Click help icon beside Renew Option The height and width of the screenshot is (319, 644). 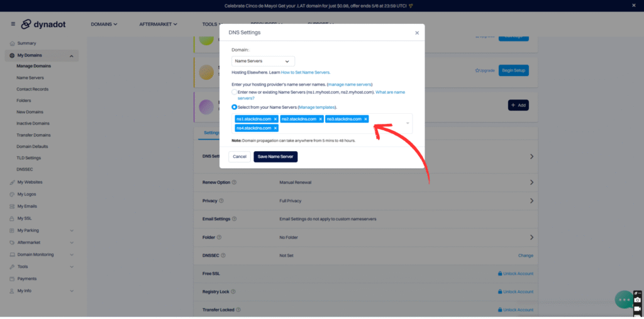pos(234,182)
